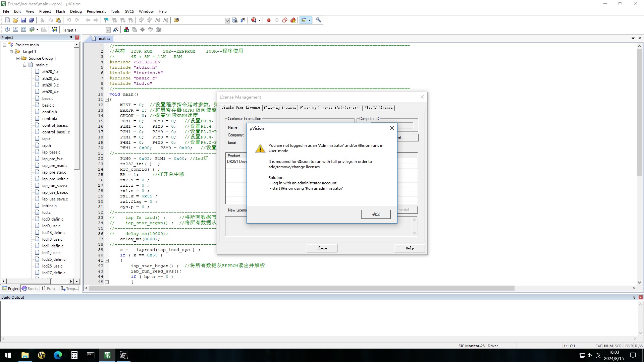The width and height of the screenshot is (644, 362).
Task: Click the Batch Build icon
Action: pyautogui.click(x=32, y=29)
